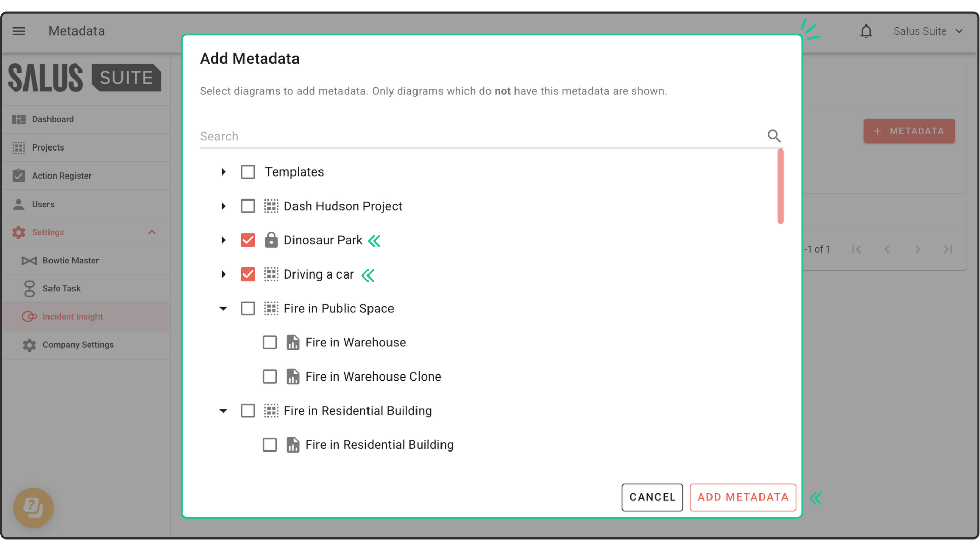Focus the diagram Search field
Screen dimensions: 980x551
click(480, 136)
